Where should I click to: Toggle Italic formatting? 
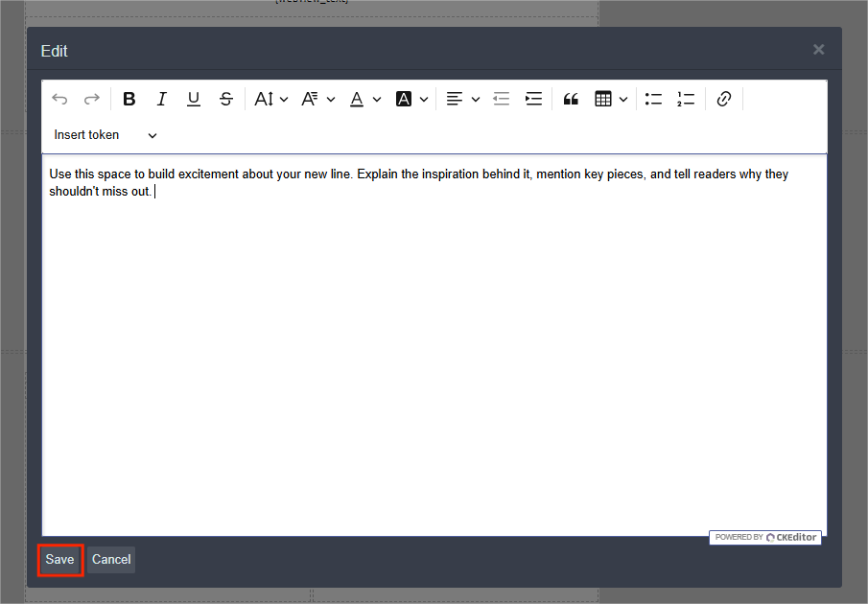162,99
